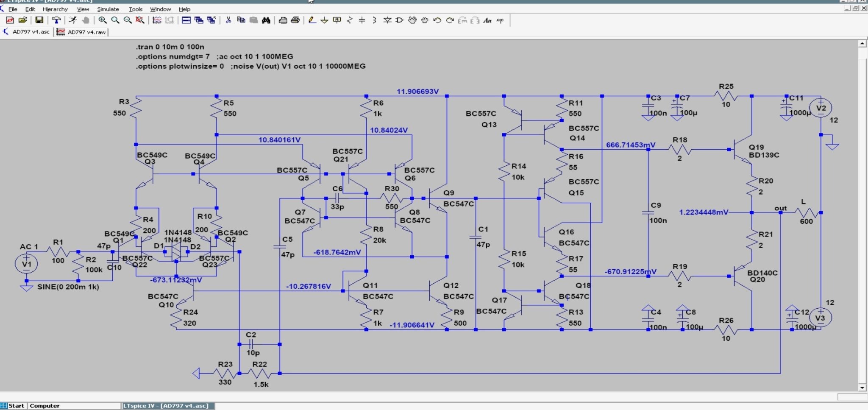868x410 pixels.
Task: Click the R25 resistor label
Action: pyautogui.click(x=726, y=86)
